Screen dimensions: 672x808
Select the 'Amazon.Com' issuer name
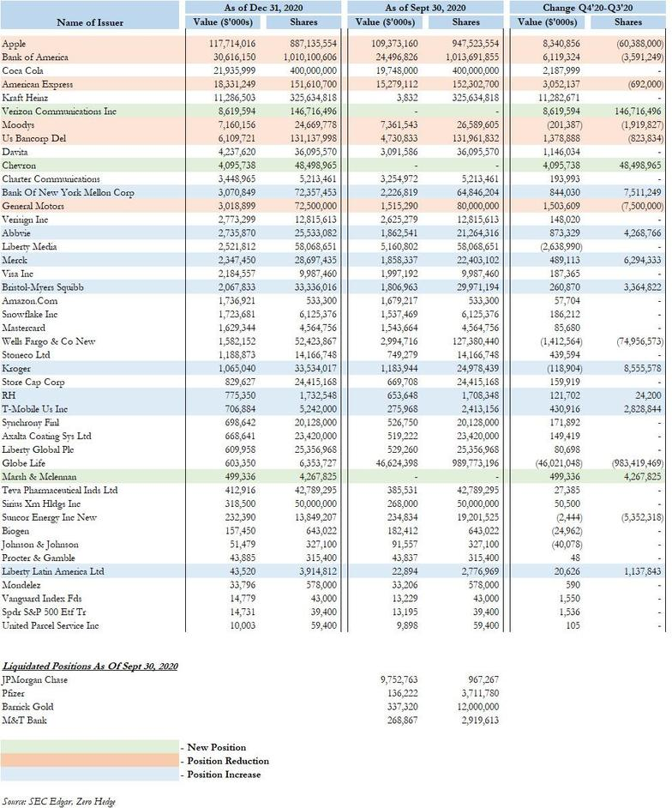[30, 300]
